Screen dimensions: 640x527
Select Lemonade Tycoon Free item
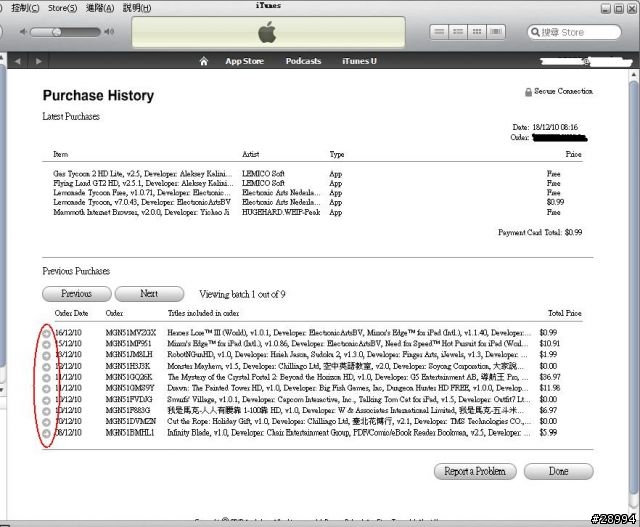click(x=142, y=193)
